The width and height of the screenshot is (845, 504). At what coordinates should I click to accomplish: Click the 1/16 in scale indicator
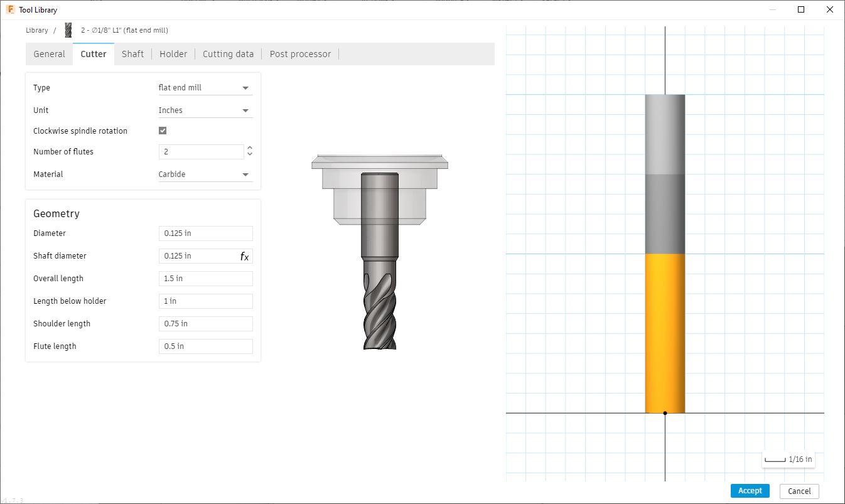tap(788, 459)
